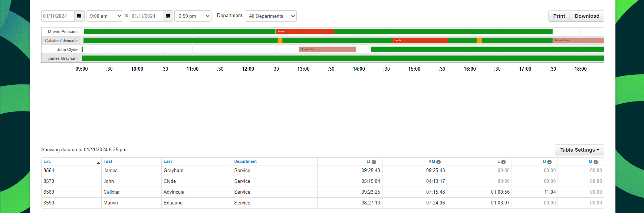Click first orange break segment in Calixter's row
The height and width of the screenshot is (213, 644).
[280, 41]
